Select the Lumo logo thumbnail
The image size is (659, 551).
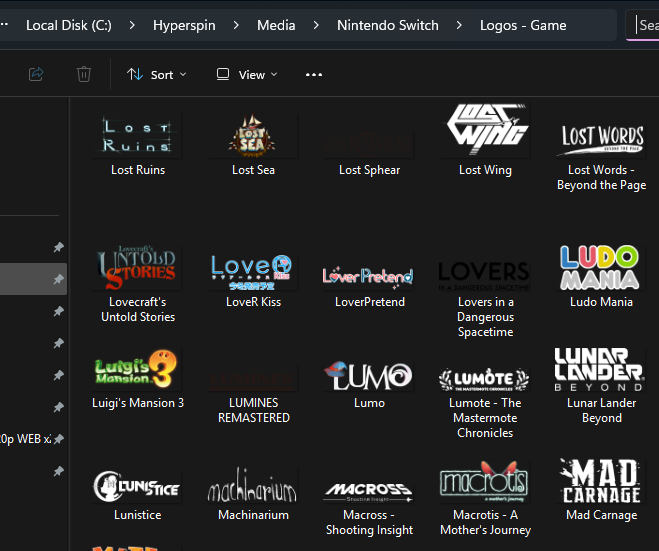click(369, 375)
